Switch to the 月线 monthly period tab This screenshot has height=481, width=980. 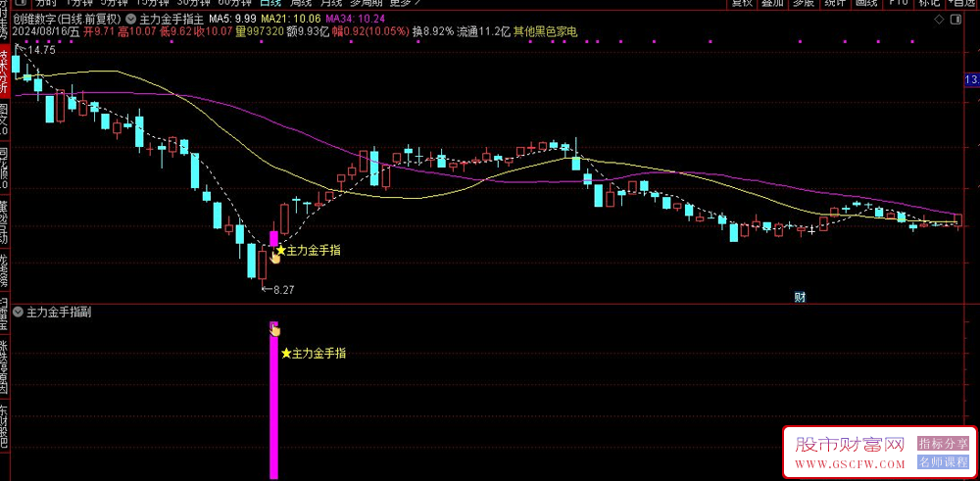(x=330, y=3)
